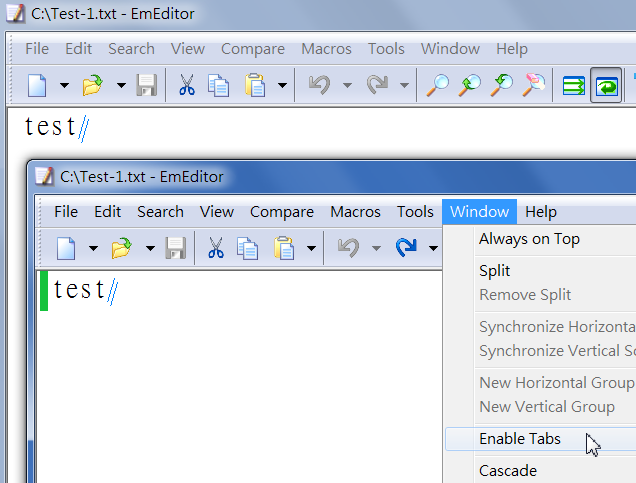The width and height of the screenshot is (636, 483).
Task: Click Copy icon in back window
Action: coord(218,85)
